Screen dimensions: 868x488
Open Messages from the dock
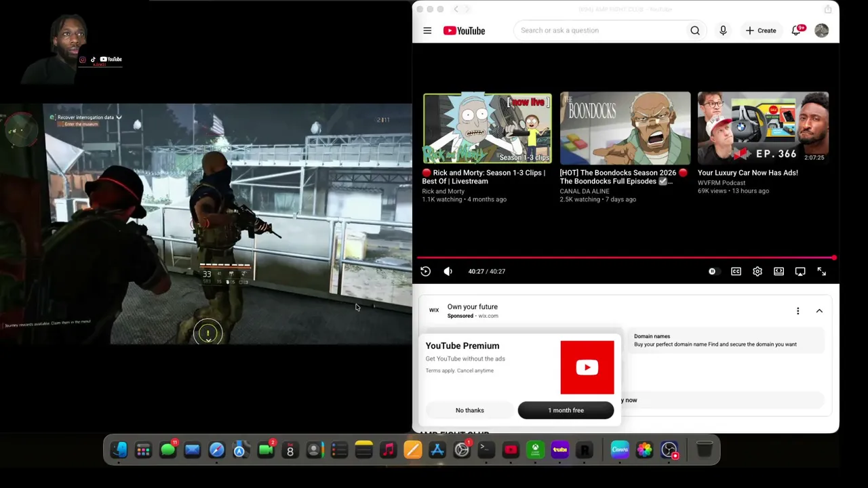pos(167,449)
